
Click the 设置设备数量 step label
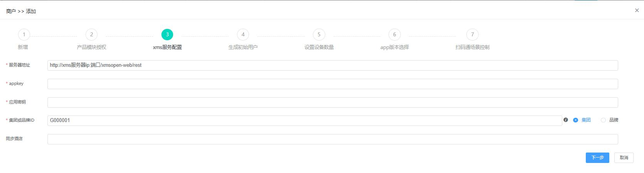click(319, 47)
